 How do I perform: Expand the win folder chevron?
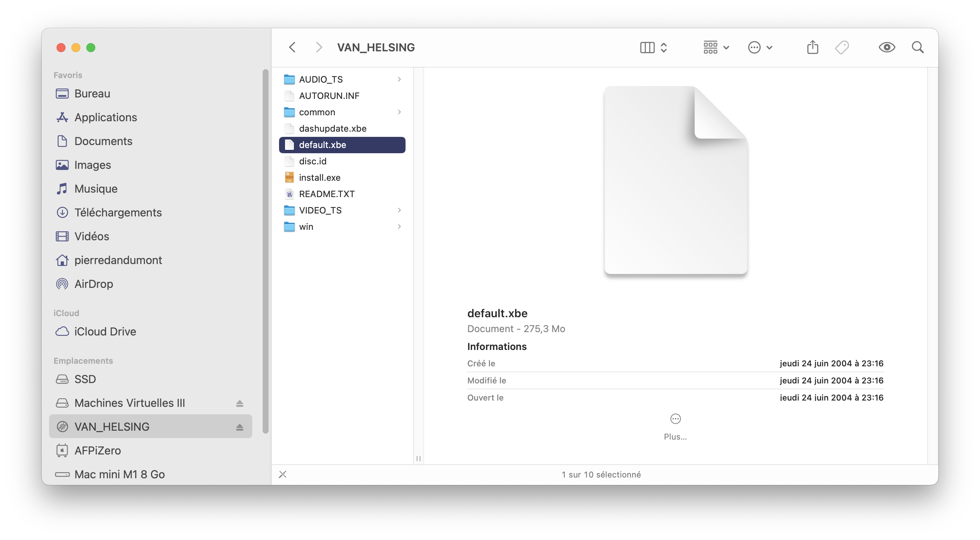tap(399, 226)
